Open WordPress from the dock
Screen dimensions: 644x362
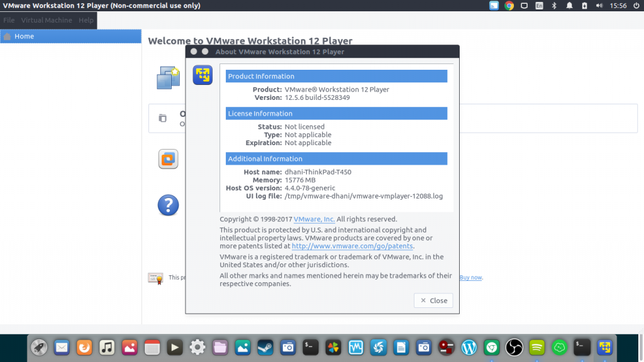(x=469, y=347)
